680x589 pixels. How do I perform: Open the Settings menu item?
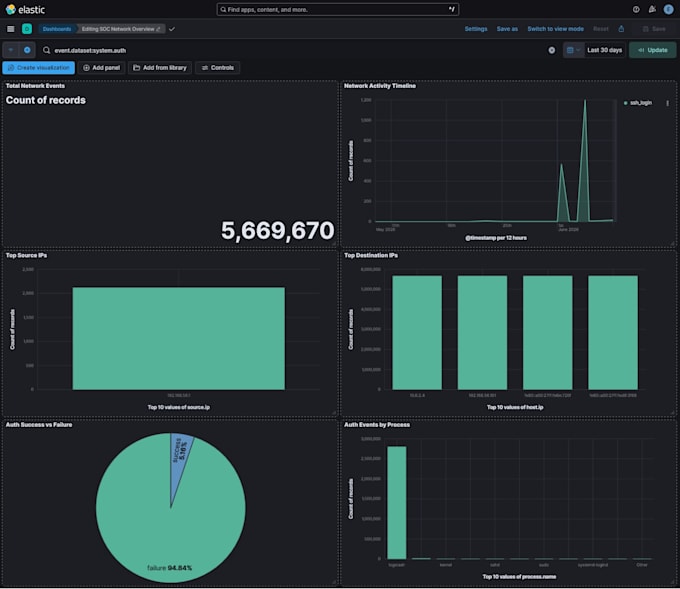pyautogui.click(x=476, y=29)
